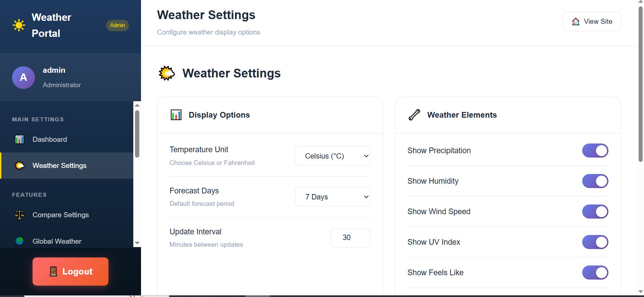Viewport: 644px width, 297px height.
Task: Click the Dashboard bar chart icon
Action: [x=19, y=139]
